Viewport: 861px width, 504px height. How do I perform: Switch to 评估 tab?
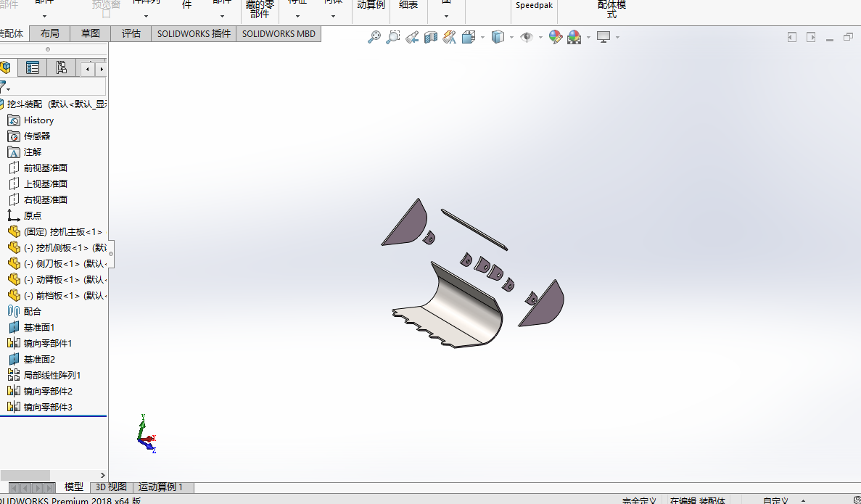(131, 33)
